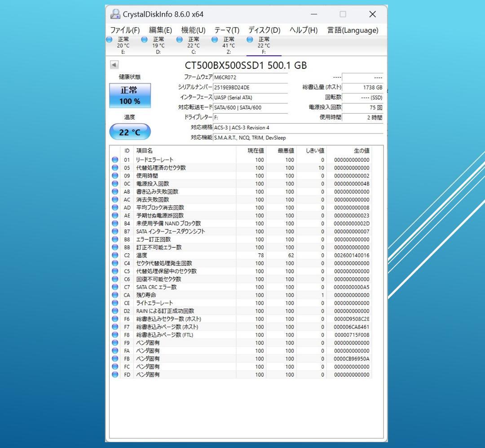The height and width of the screenshot is (448, 485).
Task: Switch to the C: drive status icon
Action: 179,40
